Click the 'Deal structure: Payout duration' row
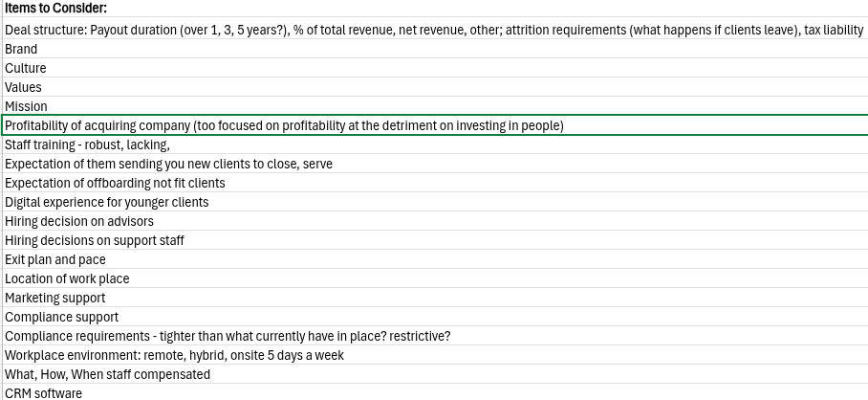 coord(435,30)
